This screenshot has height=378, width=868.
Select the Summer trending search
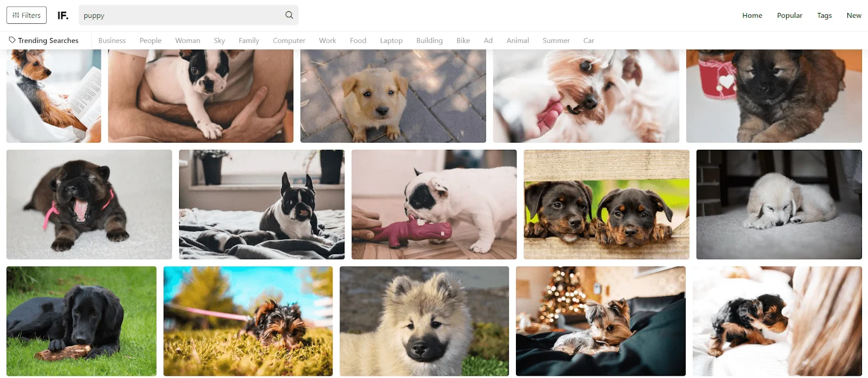point(556,41)
